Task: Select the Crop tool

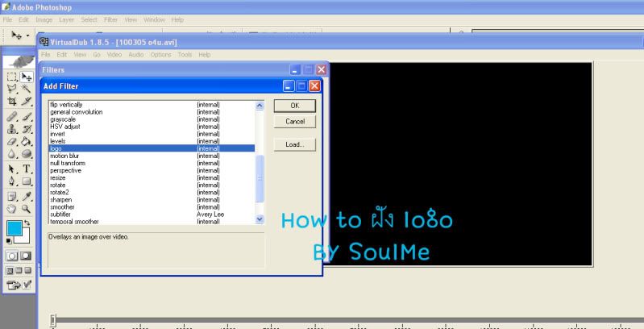Action: [x=12, y=101]
